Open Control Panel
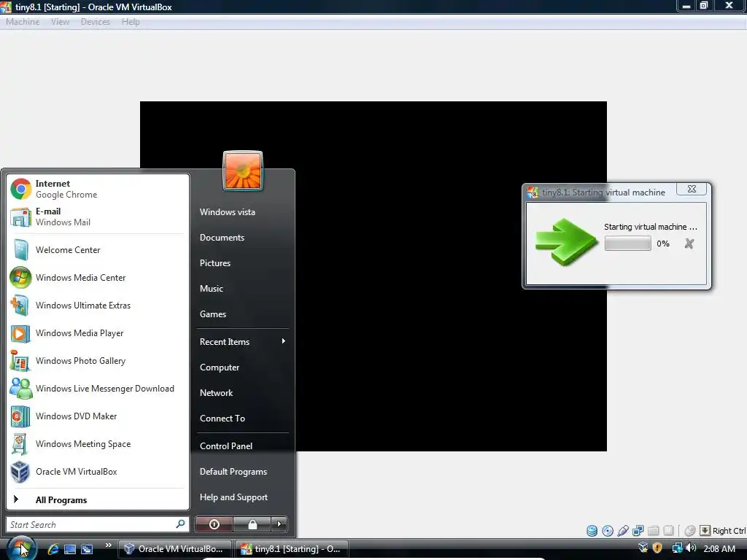Screen dimensions: 747x560 coord(226,446)
